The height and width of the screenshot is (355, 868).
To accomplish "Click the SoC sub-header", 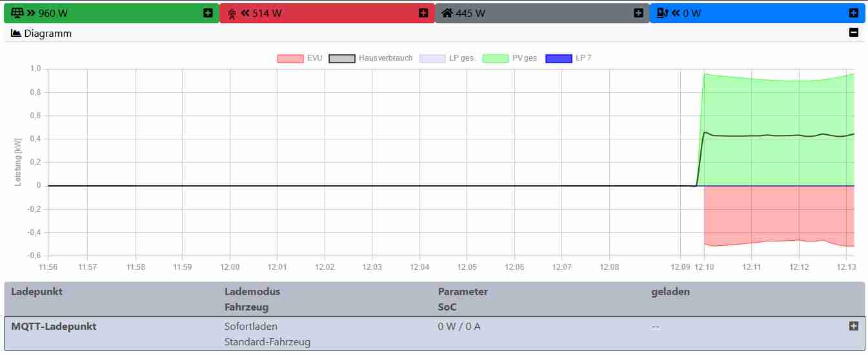I will (x=447, y=307).
